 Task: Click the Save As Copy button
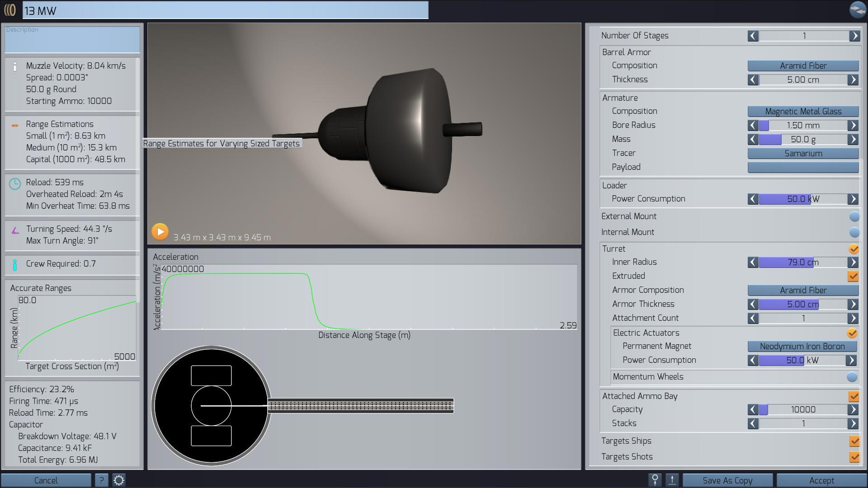click(x=727, y=480)
